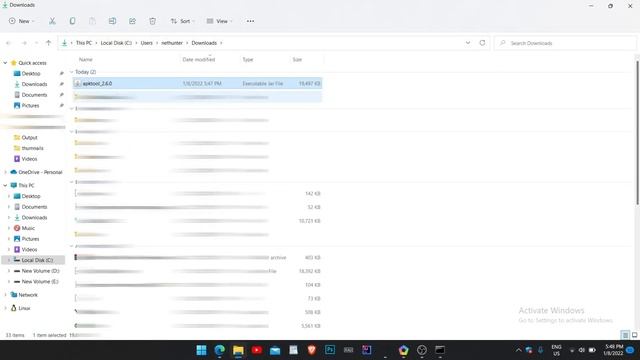Expand Local Disk (C:) in sidebar

click(x=9, y=260)
